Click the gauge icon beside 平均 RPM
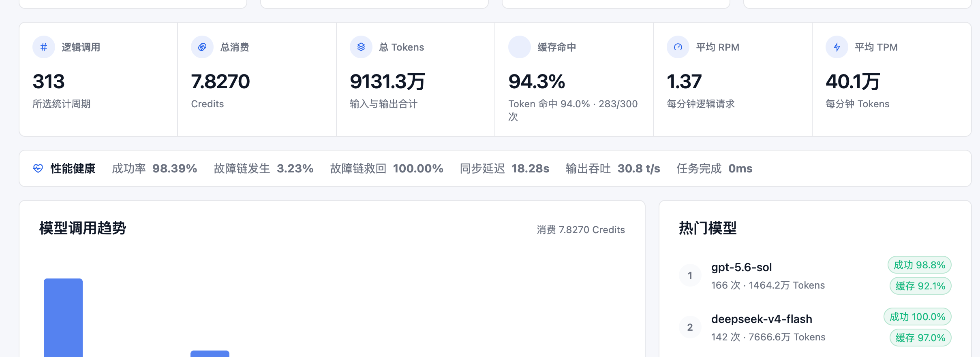Viewport: 980px width, 357px height. tap(678, 47)
